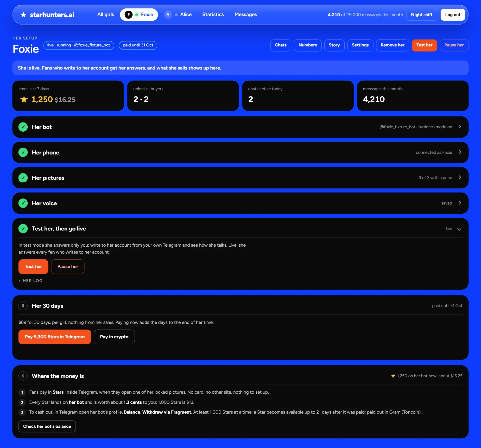Open Foxie's Settings
Viewport: 481px width, 448px height.
pos(360,45)
